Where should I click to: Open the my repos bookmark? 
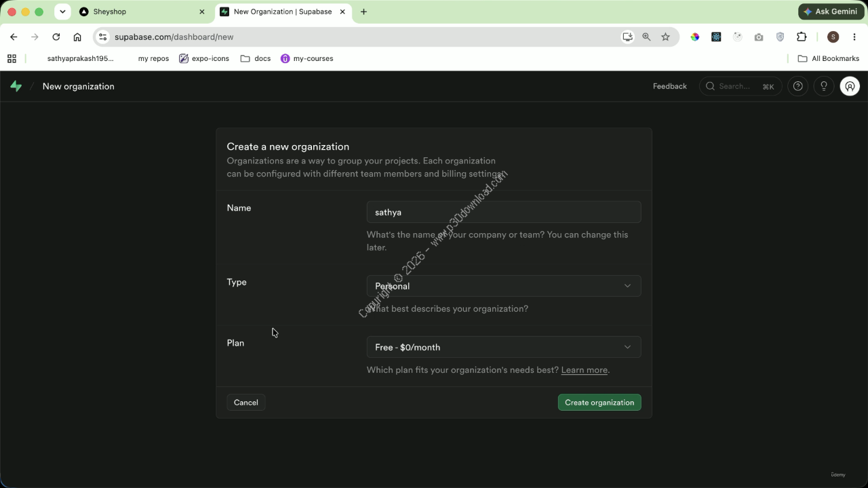[x=153, y=59]
